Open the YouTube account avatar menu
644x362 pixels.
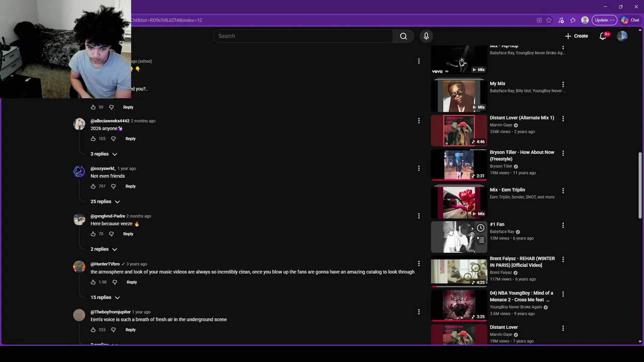tap(622, 36)
